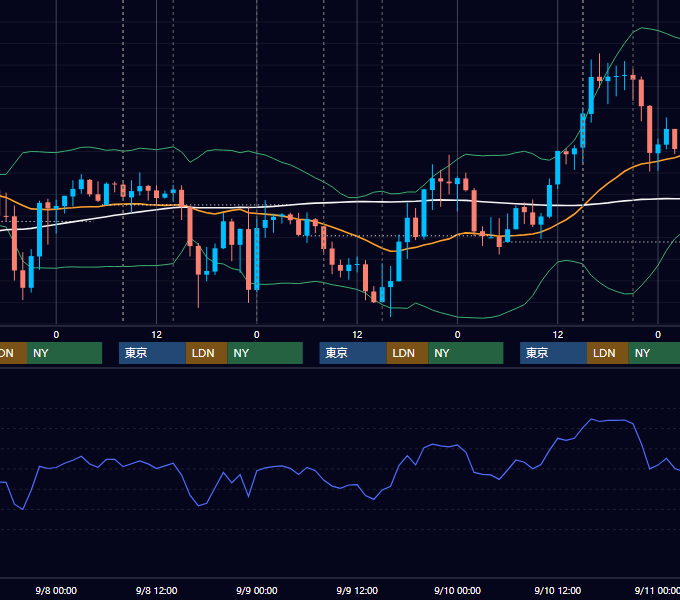
Task: Select the LDN session block for 9/10
Action: pos(608,353)
